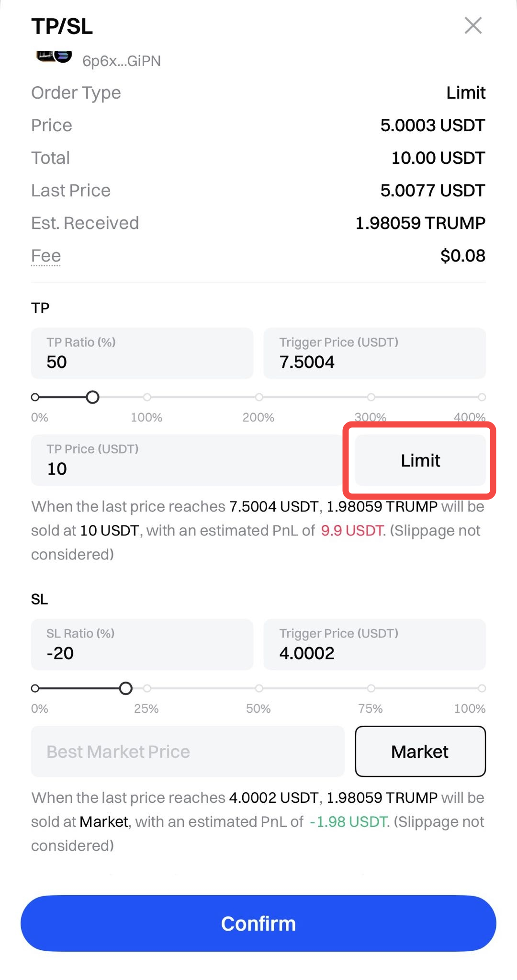
Task: Close the TP/SL dialog
Action: [473, 25]
